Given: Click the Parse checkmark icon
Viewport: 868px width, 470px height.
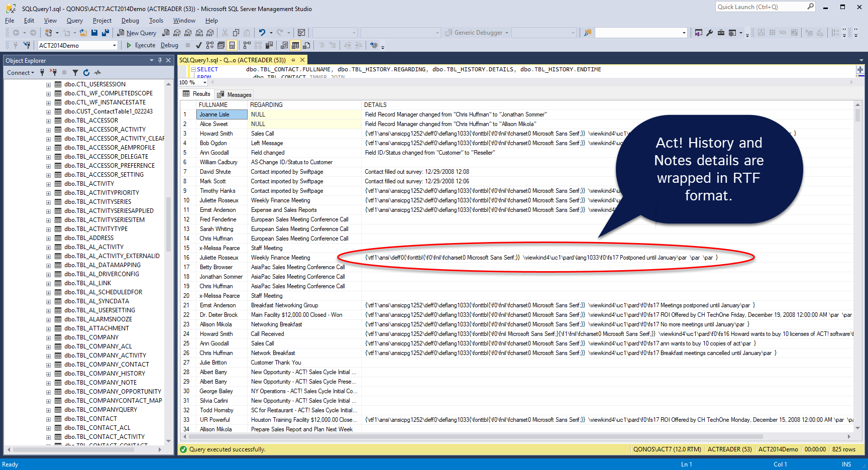Looking at the screenshot, I should tap(199, 45).
